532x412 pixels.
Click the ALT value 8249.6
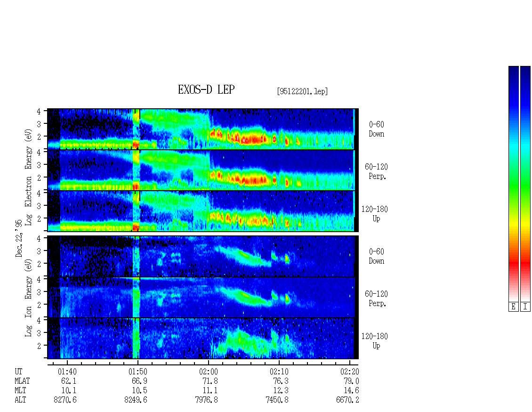(x=136, y=400)
